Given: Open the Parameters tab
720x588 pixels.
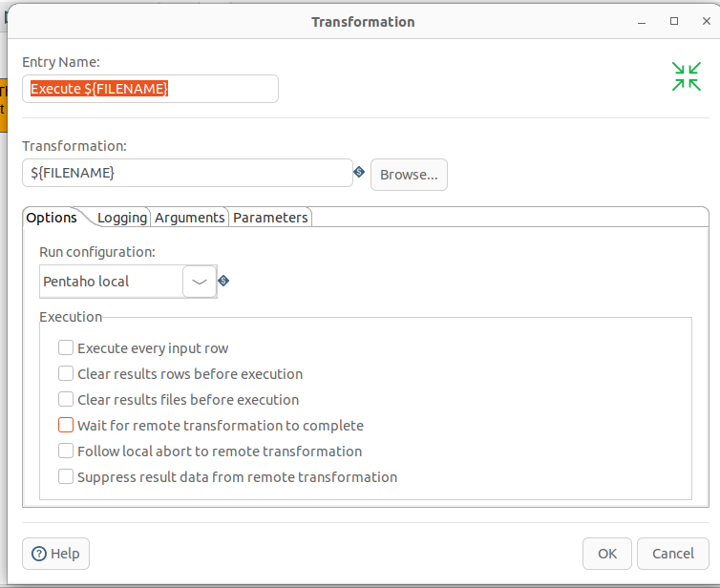Looking at the screenshot, I should [x=270, y=218].
